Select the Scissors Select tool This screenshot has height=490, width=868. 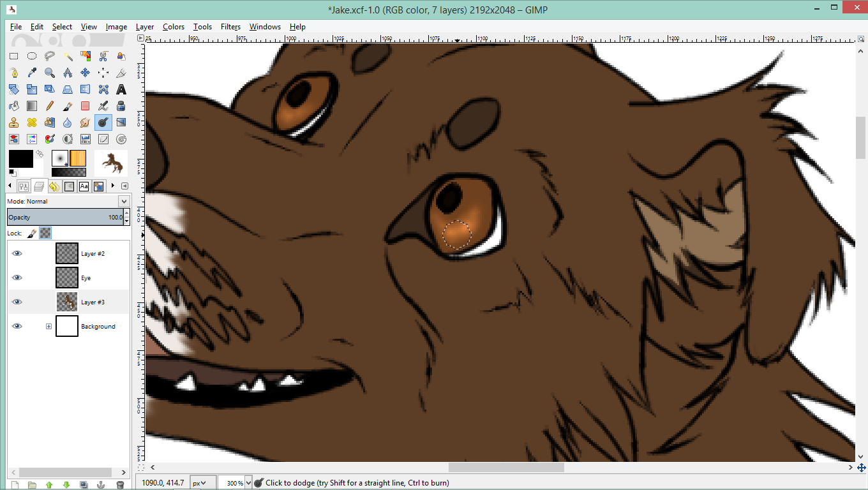pos(103,56)
